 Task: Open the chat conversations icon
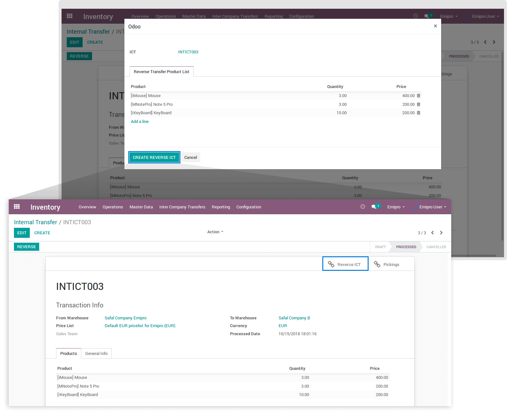(374, 207)
